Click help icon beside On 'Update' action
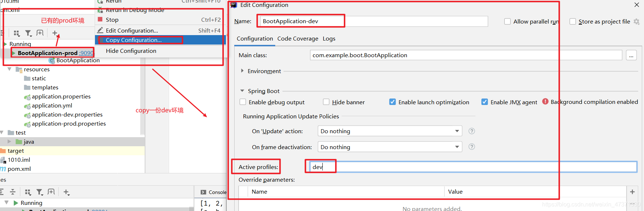This screenshot has width=644, height=211. pos(472,131)
